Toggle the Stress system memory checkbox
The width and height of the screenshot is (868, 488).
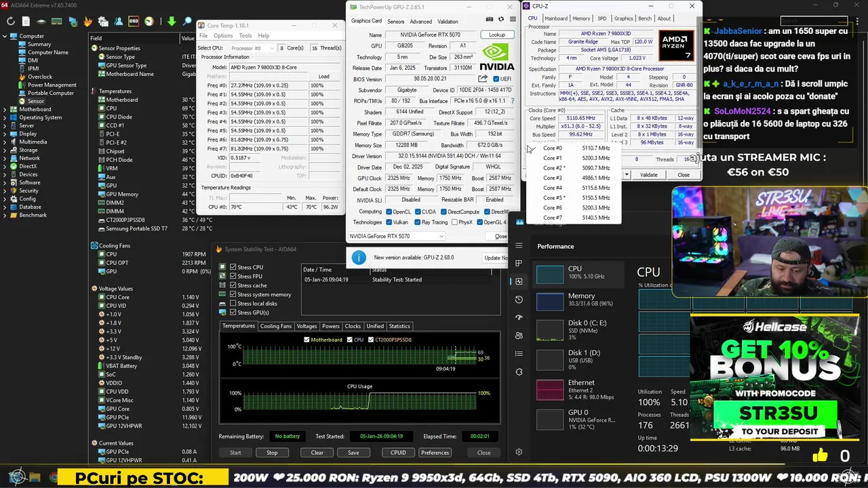(233, 294)
